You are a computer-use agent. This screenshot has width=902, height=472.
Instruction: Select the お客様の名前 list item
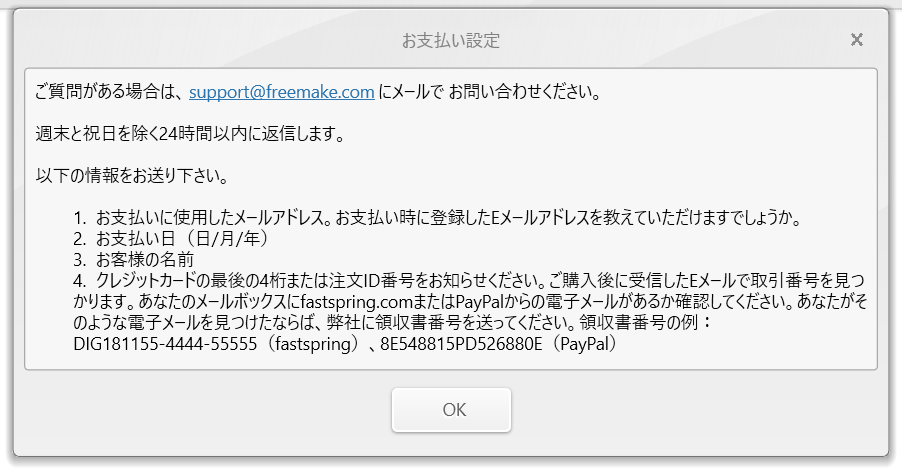click(x=152, y=260)
